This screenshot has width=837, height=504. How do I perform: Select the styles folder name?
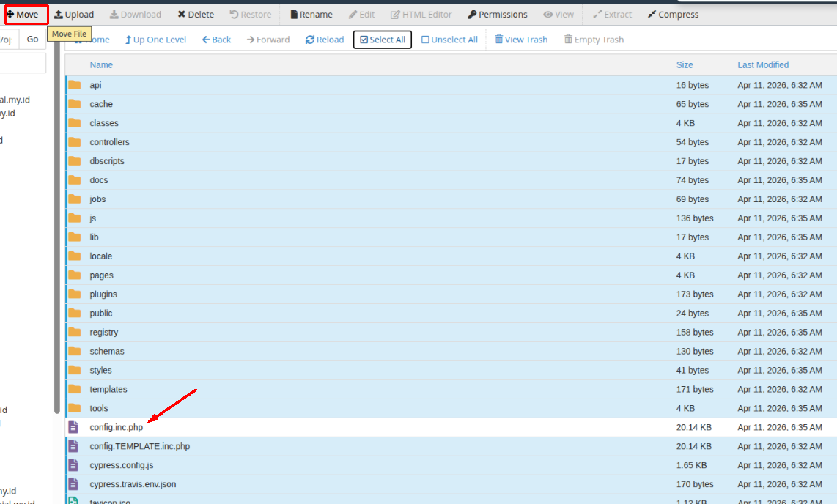[100, 370]
